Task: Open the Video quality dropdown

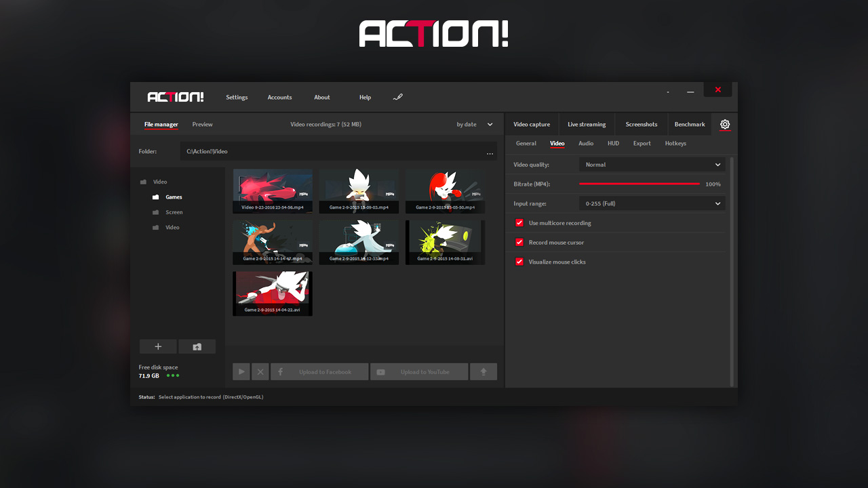Action: (652, 165)
